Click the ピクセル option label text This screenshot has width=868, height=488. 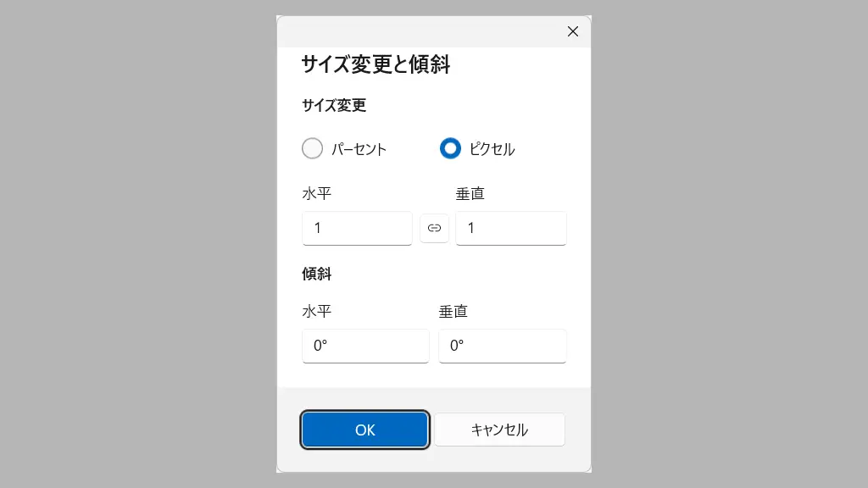[x=492, y=149]
